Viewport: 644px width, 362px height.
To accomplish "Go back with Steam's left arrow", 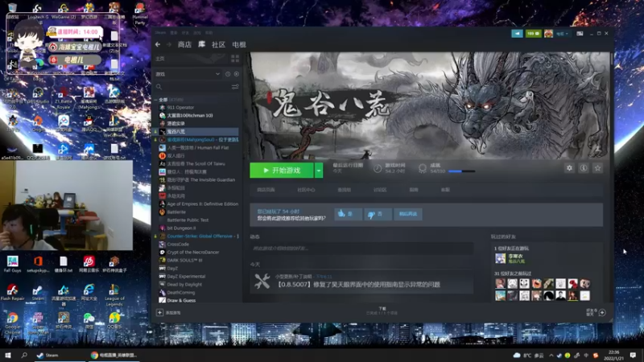I will (x=158, y=44).
